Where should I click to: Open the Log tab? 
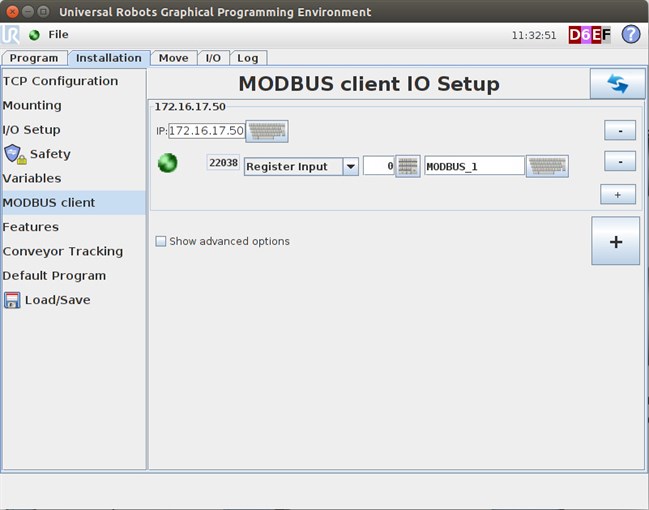pos(248,58)
